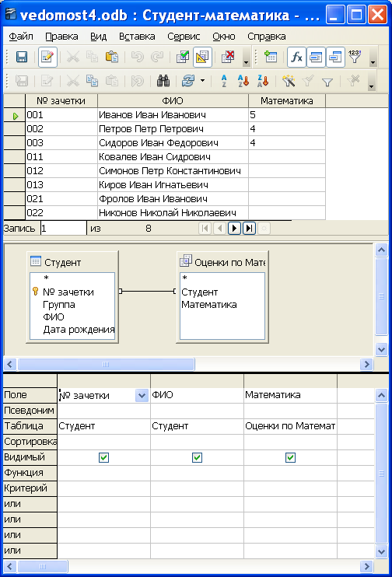392x577 pixels.
Task: Select the Математика field in Оценки table
Action: (x=209, y=305)
